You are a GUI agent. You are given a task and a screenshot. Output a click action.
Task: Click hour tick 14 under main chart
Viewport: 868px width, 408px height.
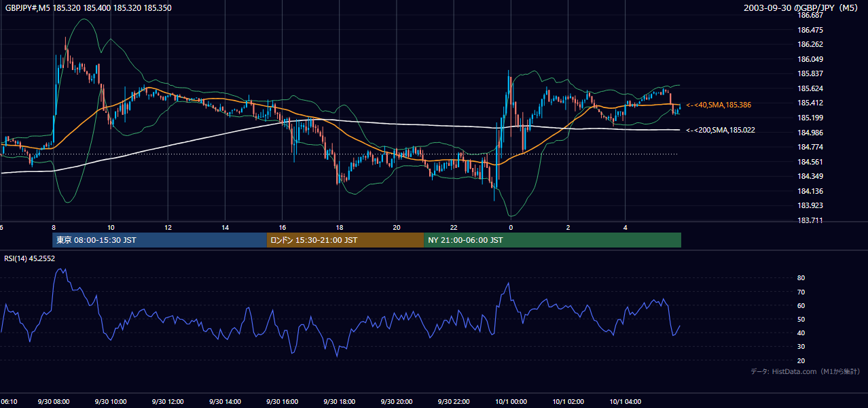pos(225,228)
